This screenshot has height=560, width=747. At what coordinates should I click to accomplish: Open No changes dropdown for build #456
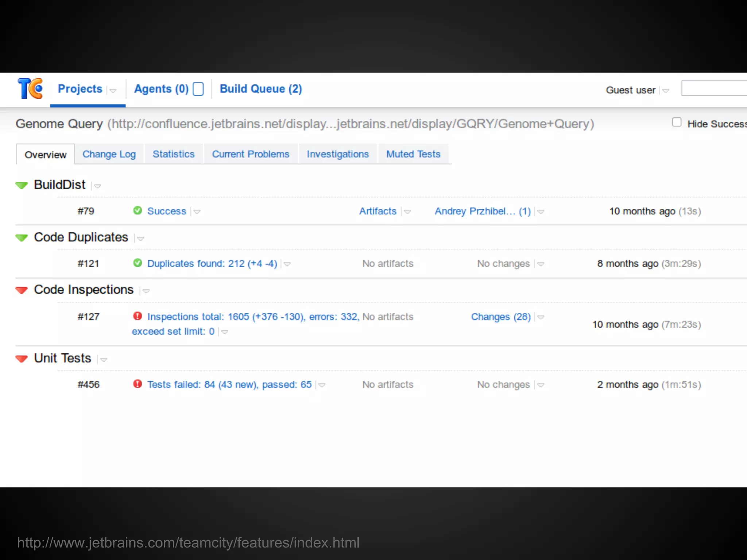[541, 385]
